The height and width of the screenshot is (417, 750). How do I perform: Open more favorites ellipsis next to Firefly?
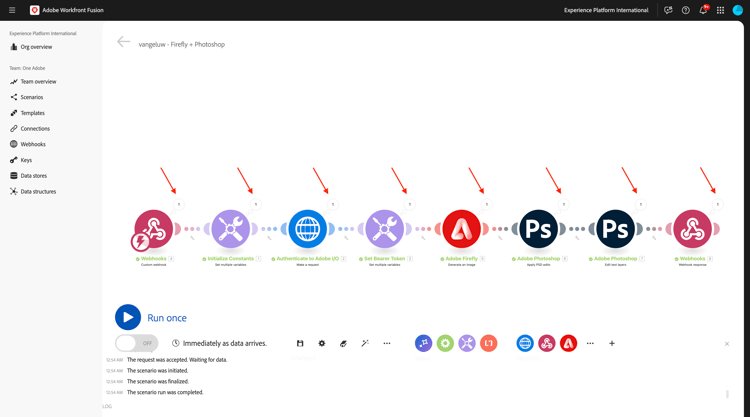point(590,343)
